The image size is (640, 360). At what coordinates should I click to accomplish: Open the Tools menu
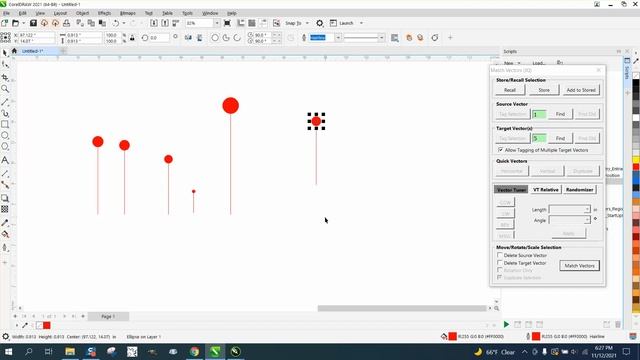pyautogui.click(x=187, y=13)
